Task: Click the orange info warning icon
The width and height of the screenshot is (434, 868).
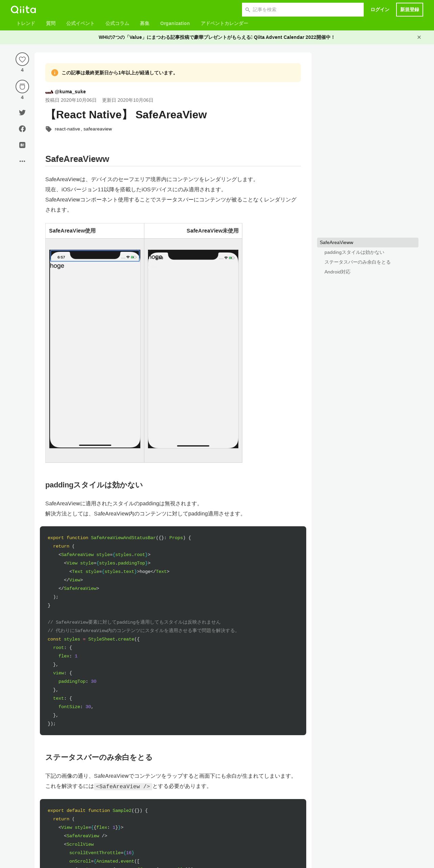Action: coord(55,73)
